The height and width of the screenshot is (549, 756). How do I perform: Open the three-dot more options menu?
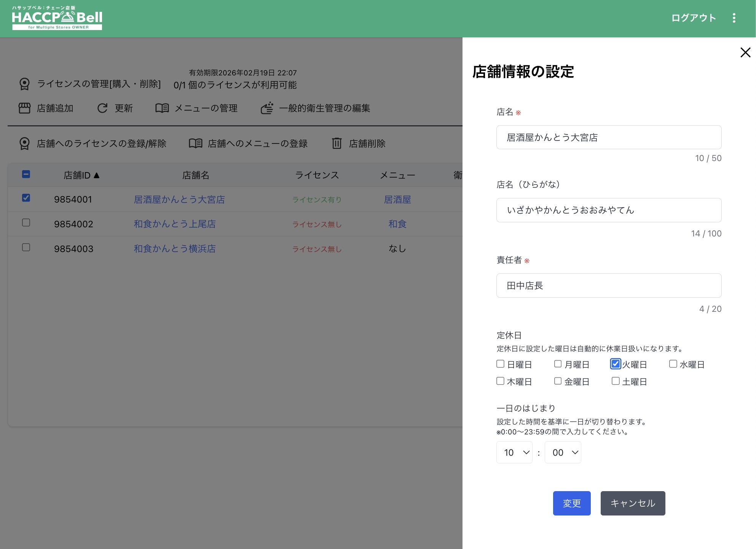point(734,18)
